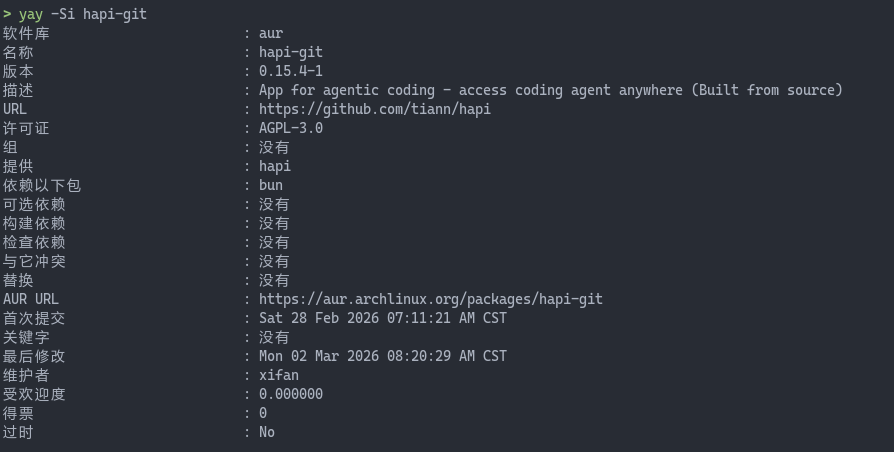Open the GitHub URL https://github.com/tiann/hapi
This screenshot has height=452, width=894.
click(375, 109)
